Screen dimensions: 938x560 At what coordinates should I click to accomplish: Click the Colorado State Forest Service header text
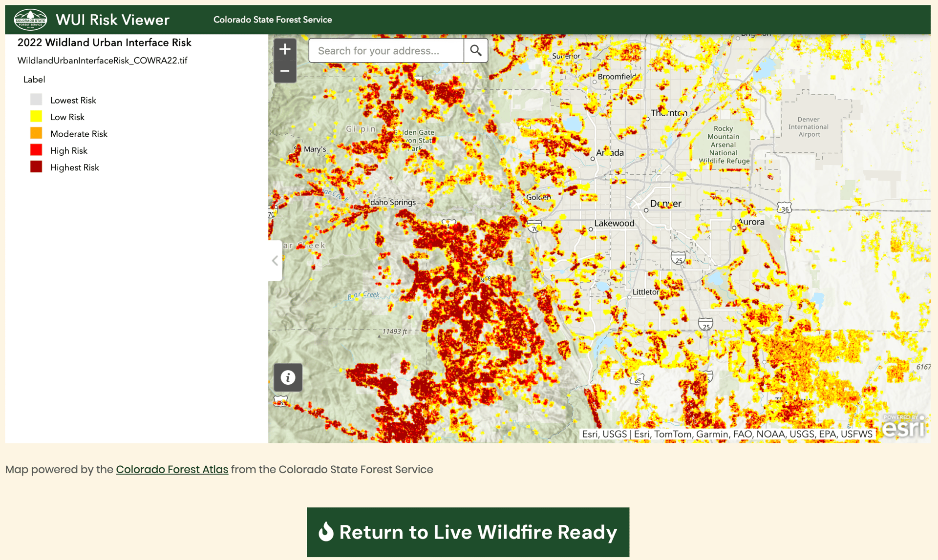pyautogui.click(x=273, y=20)
